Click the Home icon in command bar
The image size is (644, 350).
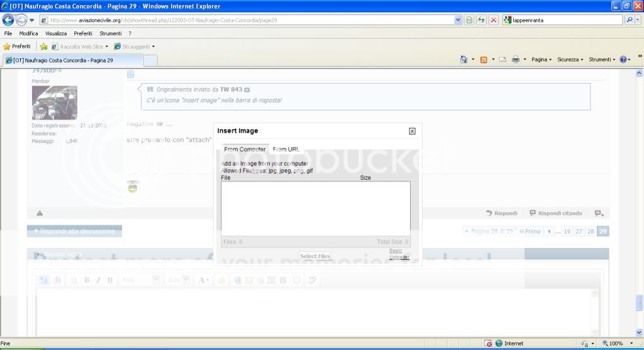pos(464,60)
